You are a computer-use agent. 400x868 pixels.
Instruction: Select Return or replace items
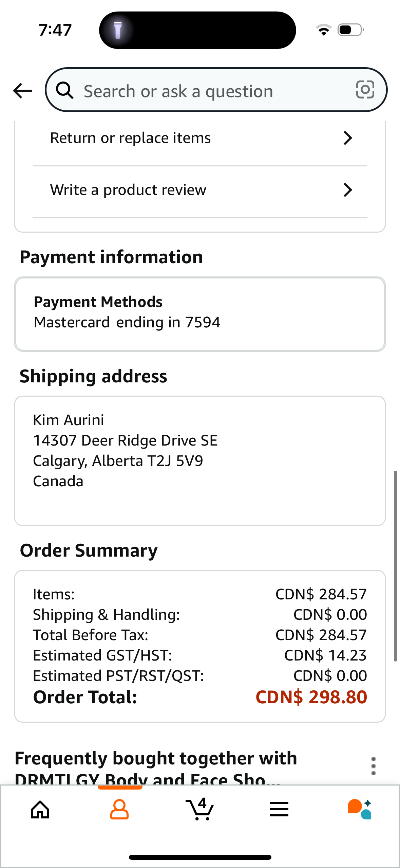[x=200, y=138]
